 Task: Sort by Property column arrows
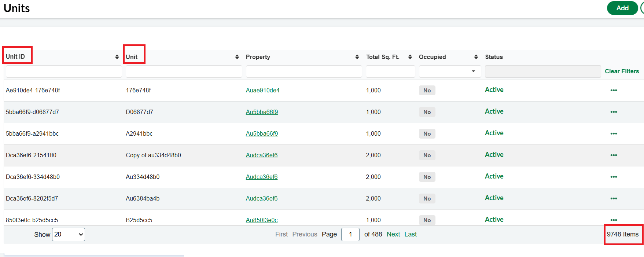tap(357, 57)
